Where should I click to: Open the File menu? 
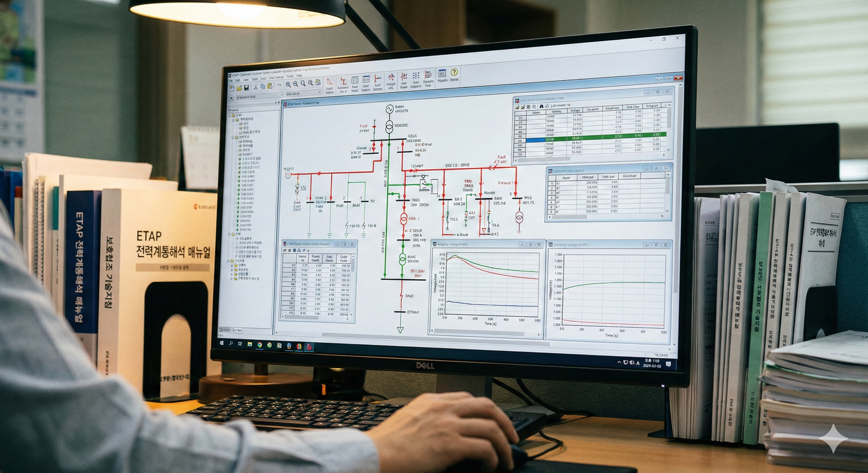pos(231,81)
